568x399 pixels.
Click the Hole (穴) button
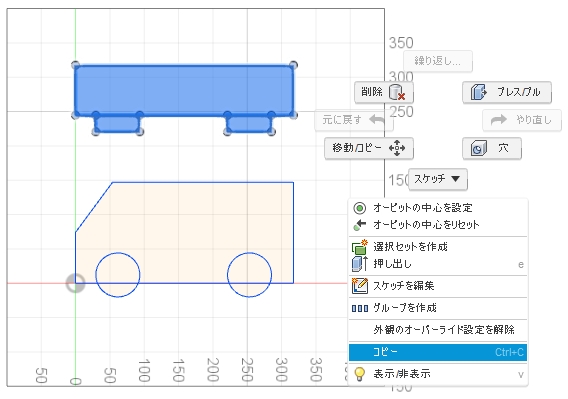(492, 148)
